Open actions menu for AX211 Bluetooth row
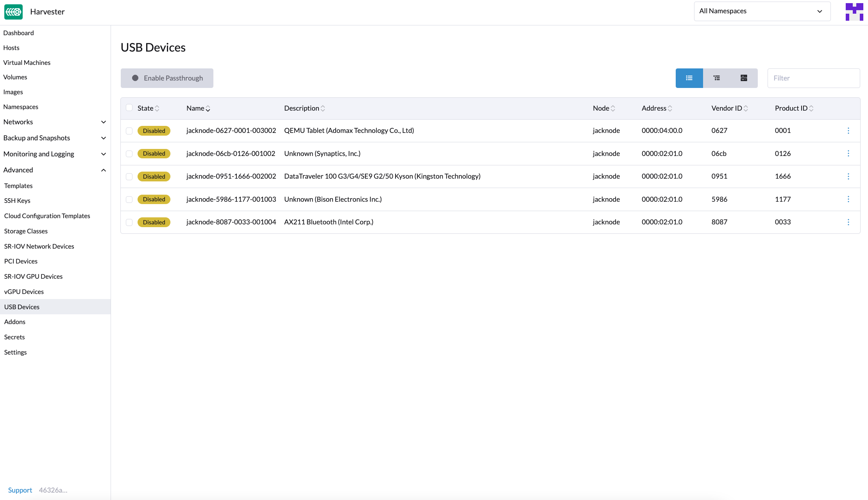 pos(848,222)
